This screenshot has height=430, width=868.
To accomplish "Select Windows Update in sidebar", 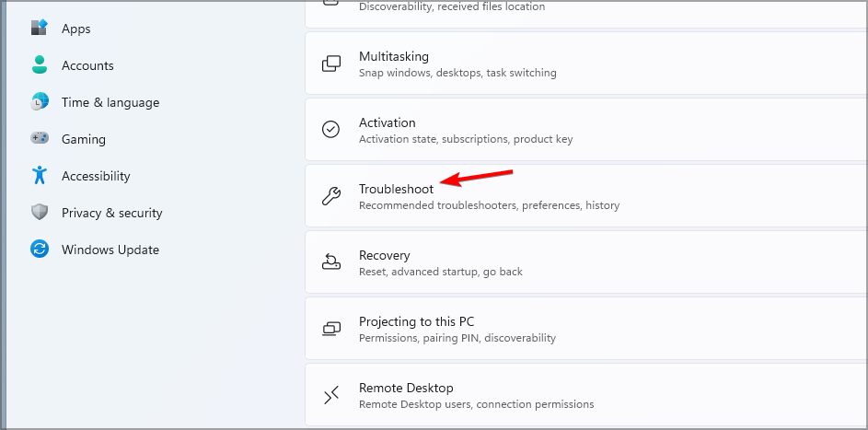I will click(110, 250).
